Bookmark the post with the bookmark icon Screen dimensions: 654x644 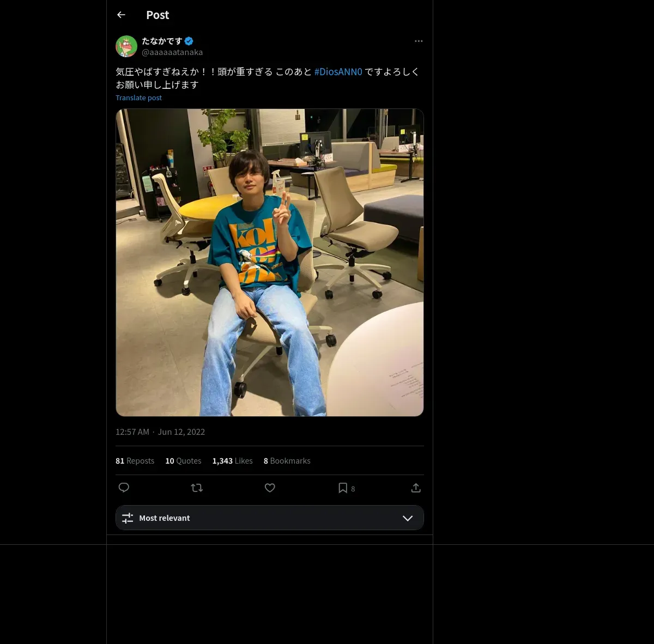(x=343, y=488)
